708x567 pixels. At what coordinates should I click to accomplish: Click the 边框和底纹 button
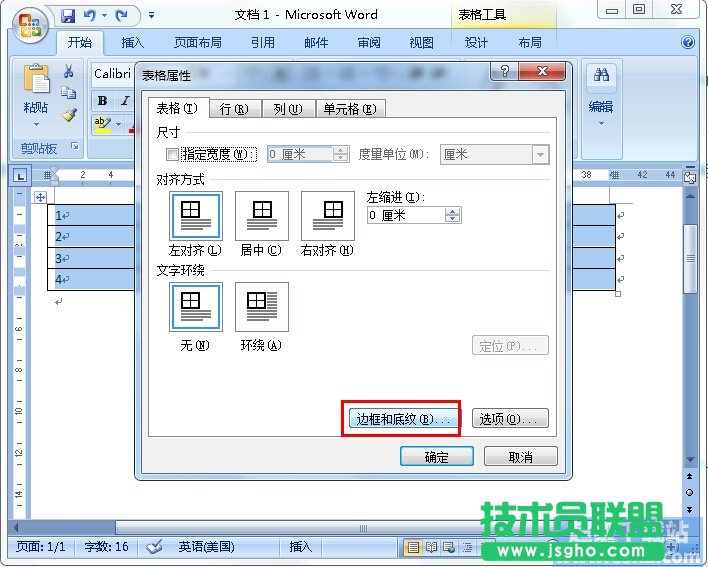point(402,419)
